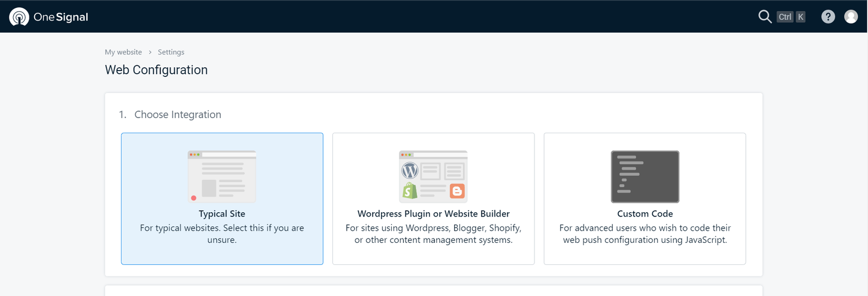The image size is (868, 296).
Task: Click the Custom Code terminal illustration
Action: point(645,176)
